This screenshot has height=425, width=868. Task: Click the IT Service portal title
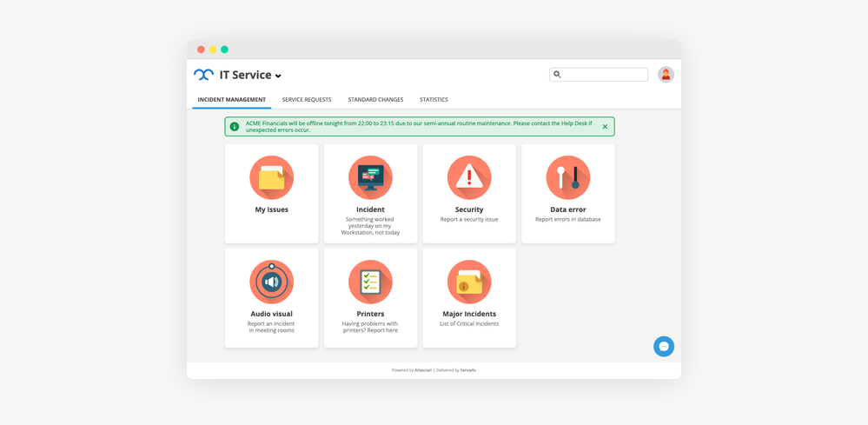tap(246, 75)
